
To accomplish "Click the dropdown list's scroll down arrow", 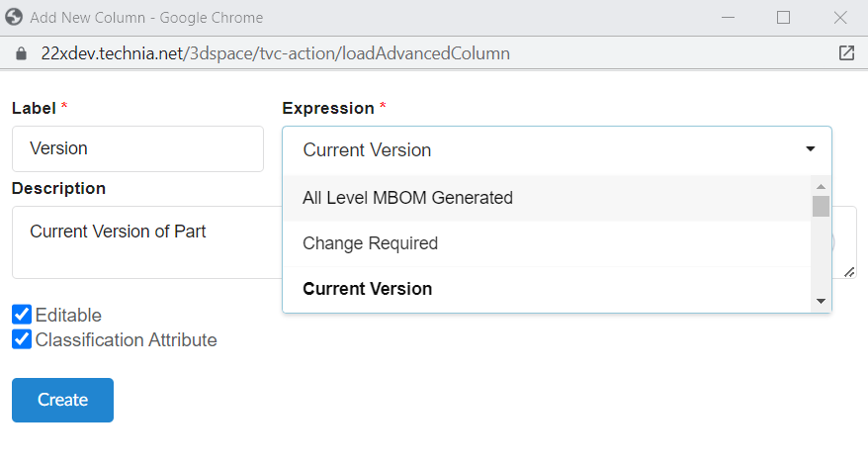I will [x=821, y=301].
